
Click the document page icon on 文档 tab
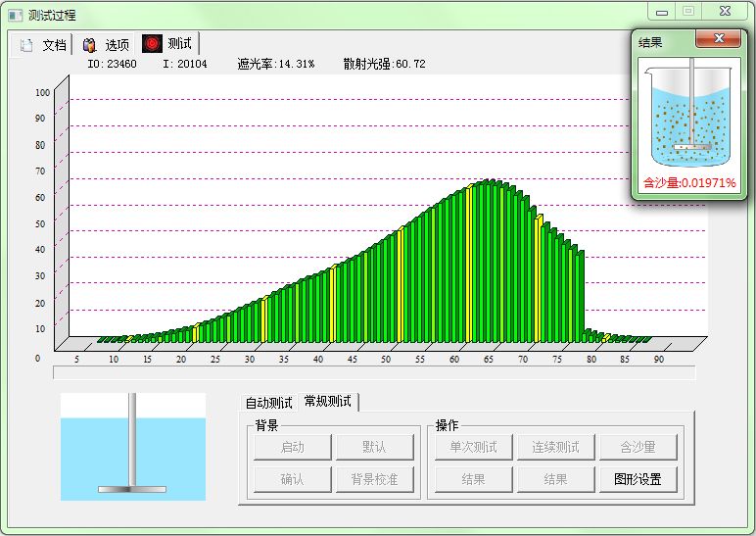coord(26,45)
